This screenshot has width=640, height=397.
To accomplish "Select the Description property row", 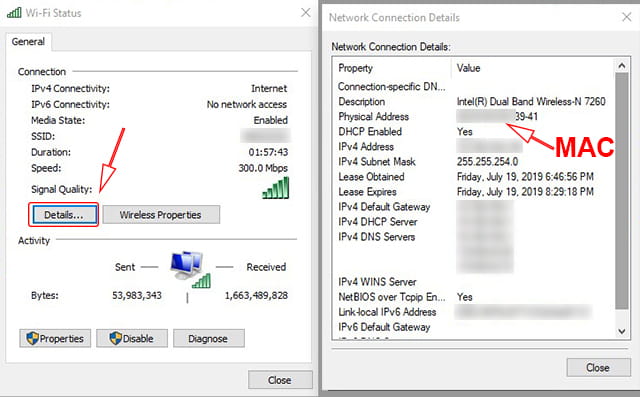I will 473,102.
